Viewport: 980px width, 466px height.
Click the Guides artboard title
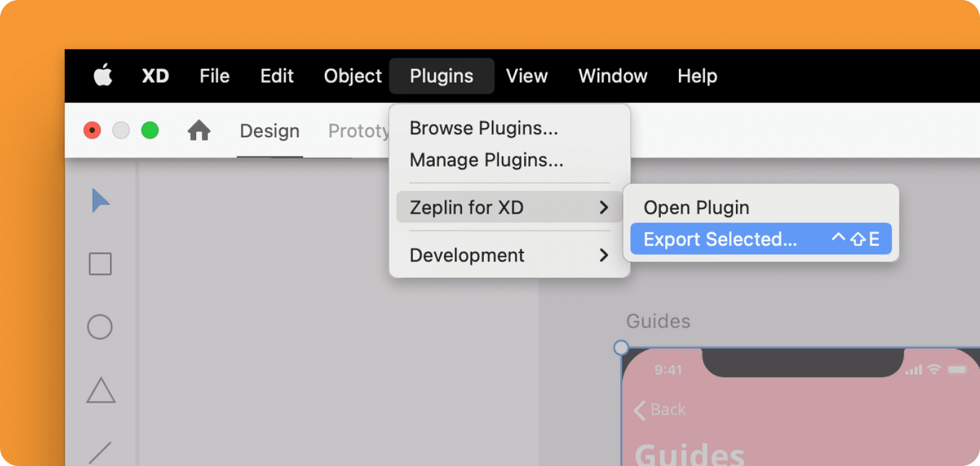click(658, 321)
